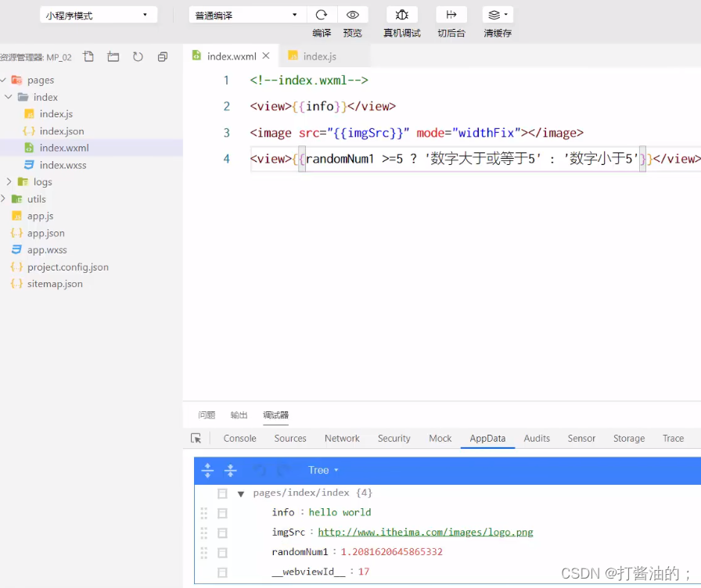Open app.json in the file tree
Image resolution: width=701 pixels, height=588 pixels.
(x=46, y=233)
